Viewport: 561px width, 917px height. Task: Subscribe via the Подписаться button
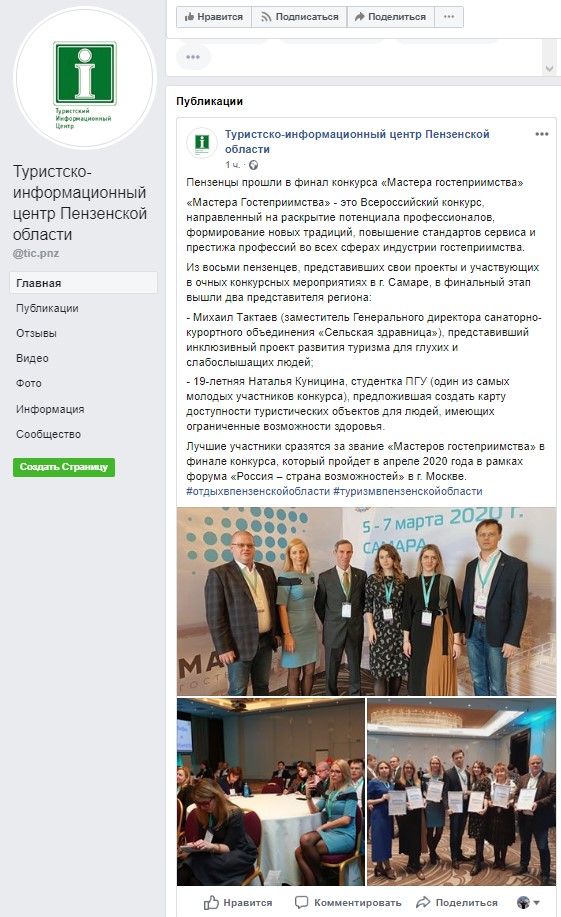tap(300, 17)
